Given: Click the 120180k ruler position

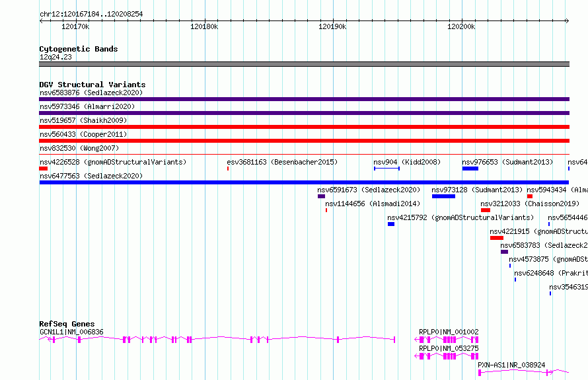Looking at the screenshot, I should tap(204, 26).
